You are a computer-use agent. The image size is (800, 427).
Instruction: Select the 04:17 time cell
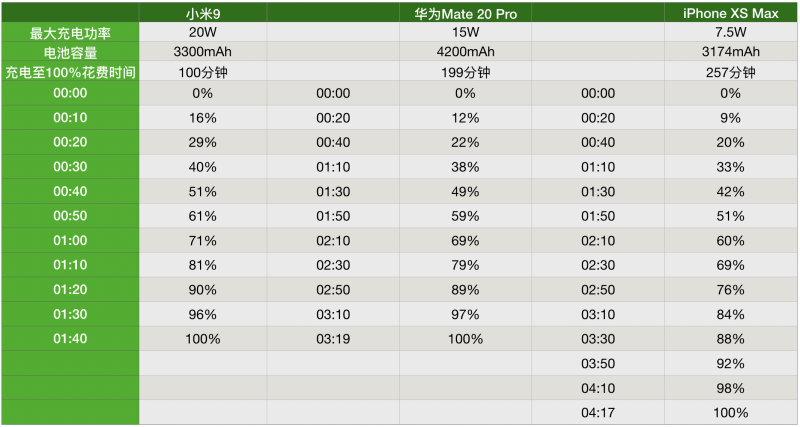[x=597, y=412]
